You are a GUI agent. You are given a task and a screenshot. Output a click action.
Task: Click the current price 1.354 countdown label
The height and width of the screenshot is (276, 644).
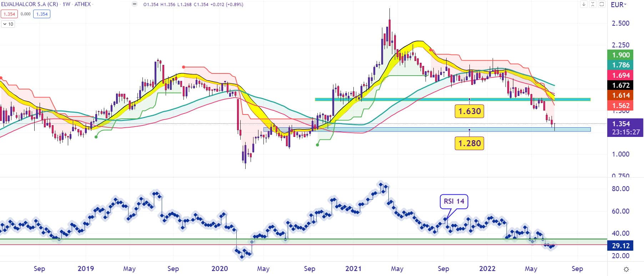[x=625, y=128]
